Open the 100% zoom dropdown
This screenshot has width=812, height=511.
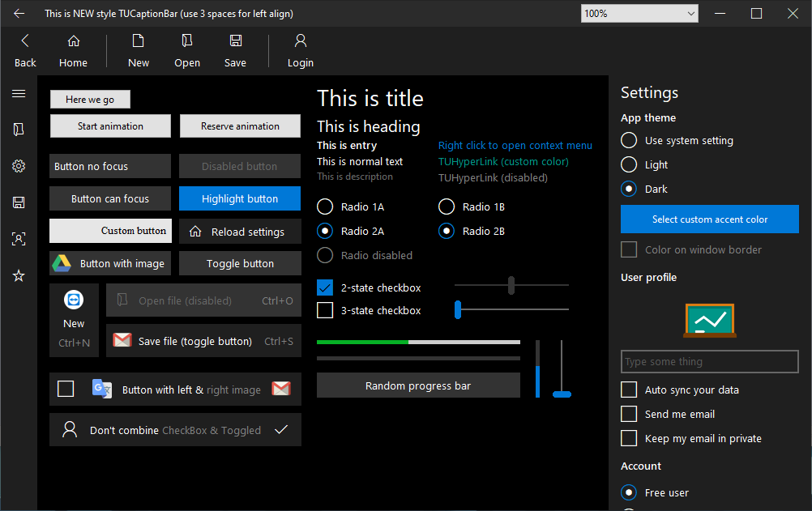pos(639,14)
